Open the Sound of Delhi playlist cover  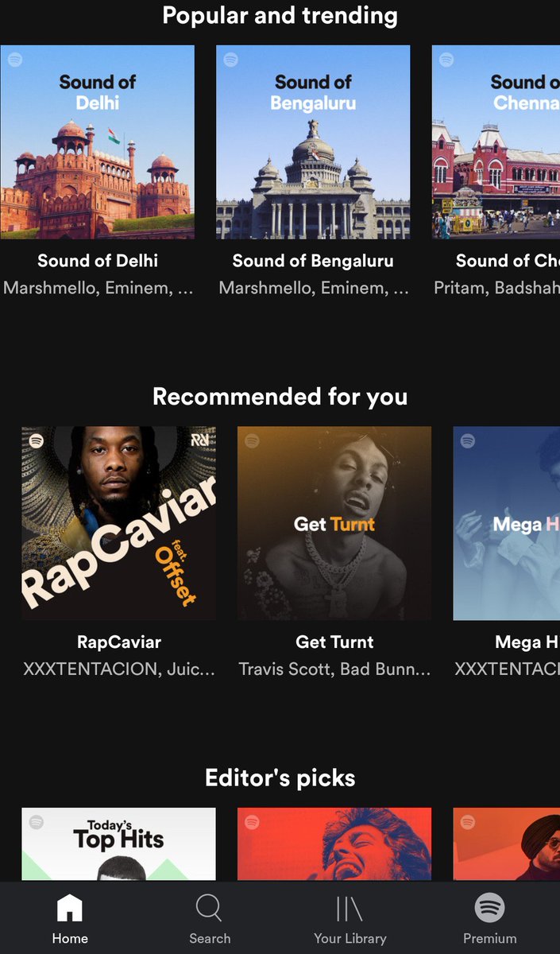click(97, 142)
